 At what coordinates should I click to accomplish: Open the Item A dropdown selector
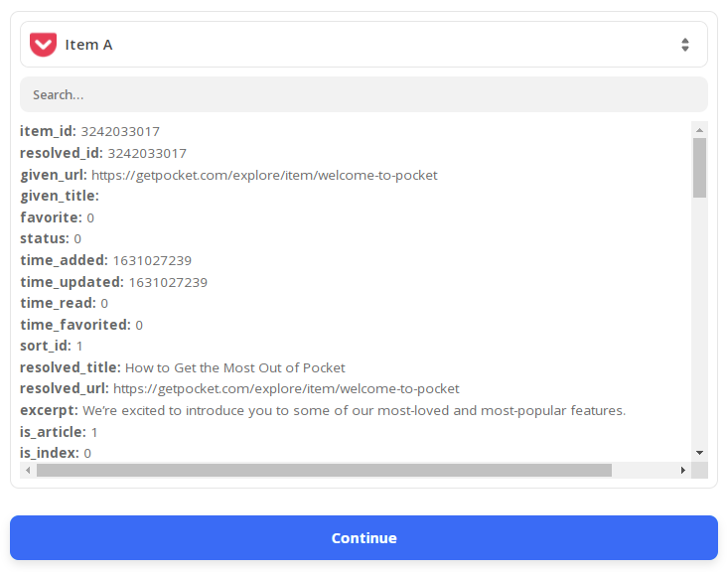364,45
